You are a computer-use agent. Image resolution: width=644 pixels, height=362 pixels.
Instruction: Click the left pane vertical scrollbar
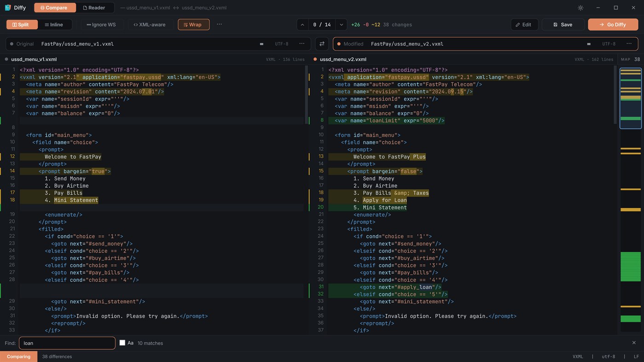tap(306, 94)
